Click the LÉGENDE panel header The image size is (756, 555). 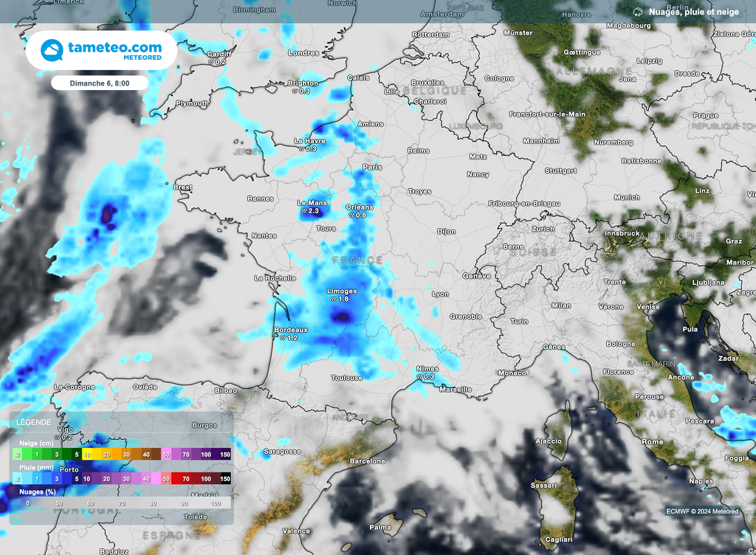click(x=34, y=422)
